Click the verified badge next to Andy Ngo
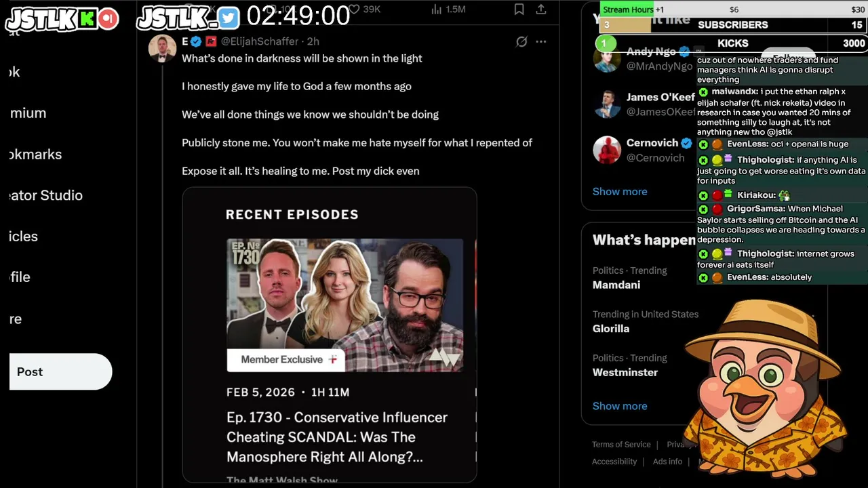The height and width of the screenshot is (488, 868). point(684,52)
